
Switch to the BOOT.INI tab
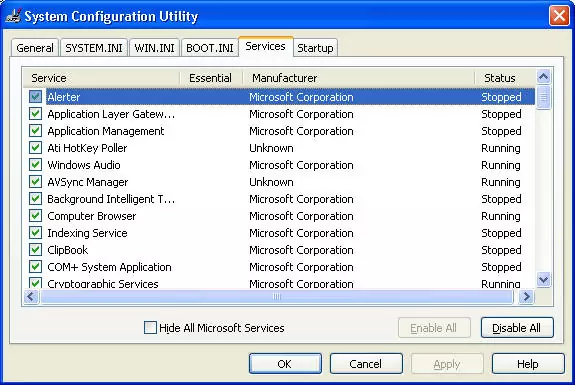pyautogui.click(x=210, y=48)
